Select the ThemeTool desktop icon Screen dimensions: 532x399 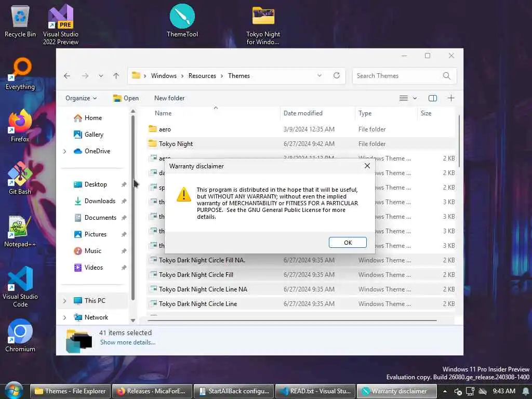tap(182, 21)
